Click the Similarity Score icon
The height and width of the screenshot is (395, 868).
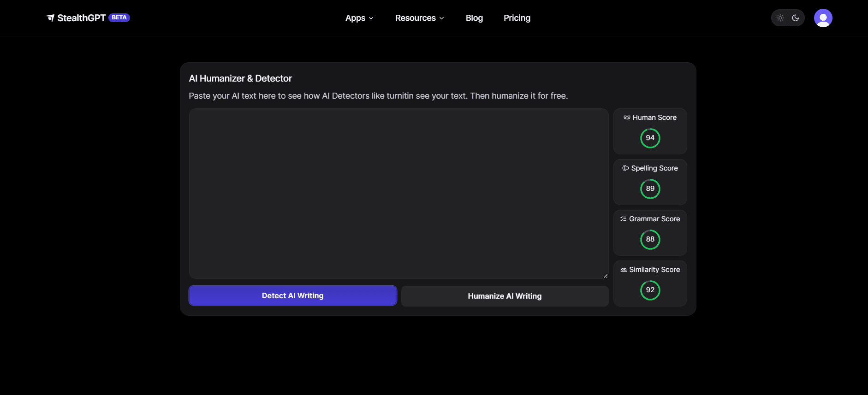pyautogui.click(x=624, y=270)
